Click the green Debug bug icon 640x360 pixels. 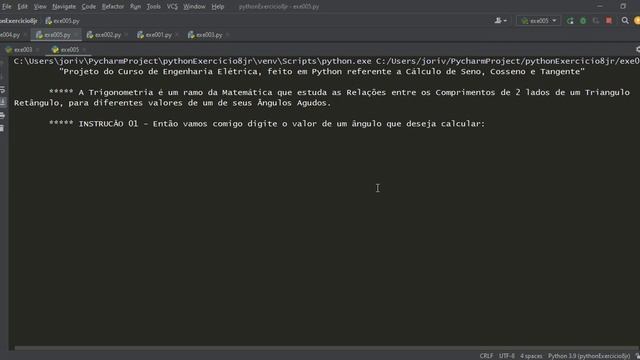coord(583,20)
